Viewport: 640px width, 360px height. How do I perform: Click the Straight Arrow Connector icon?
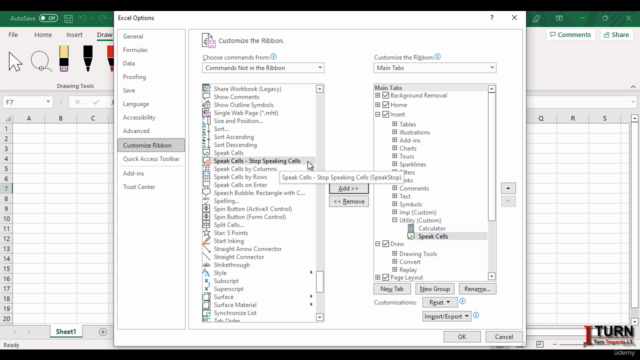[207, 249]
